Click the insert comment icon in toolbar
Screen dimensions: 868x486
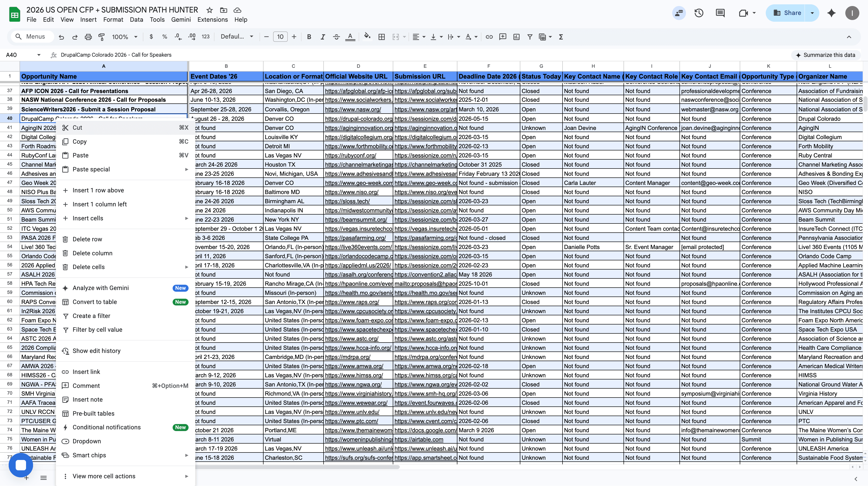(503, 37)
